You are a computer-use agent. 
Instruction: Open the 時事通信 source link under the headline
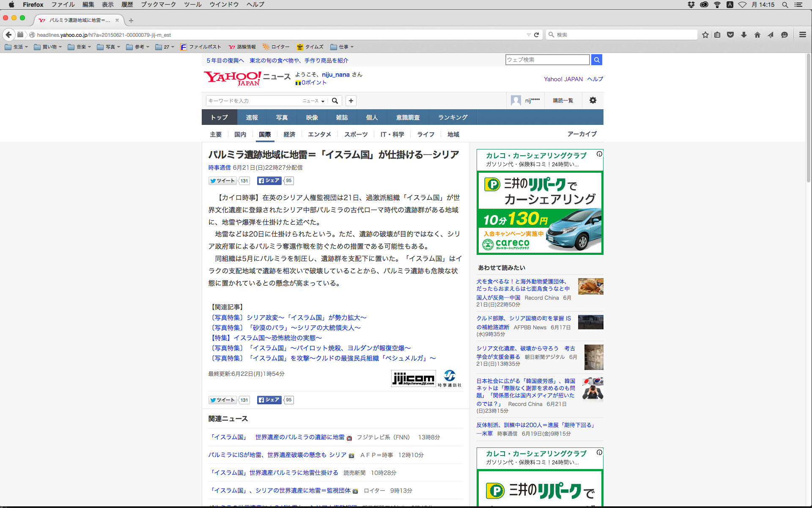(x=219, y=168)
